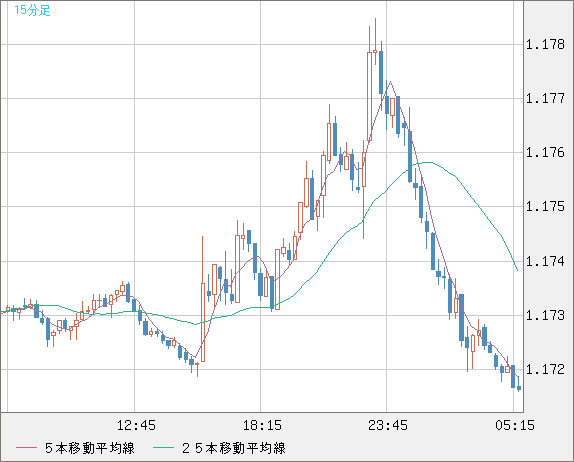
Task: Click the 23:45 time axis label
Action: click(x=388, y=425)
